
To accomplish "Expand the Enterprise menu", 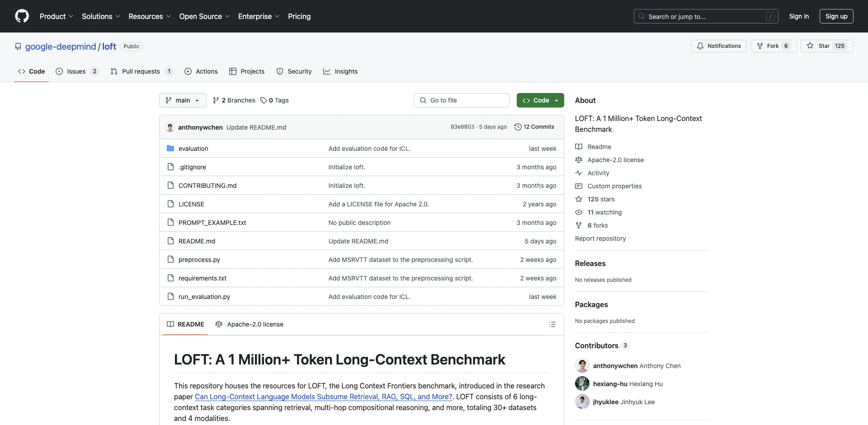I will coord(259,16).
